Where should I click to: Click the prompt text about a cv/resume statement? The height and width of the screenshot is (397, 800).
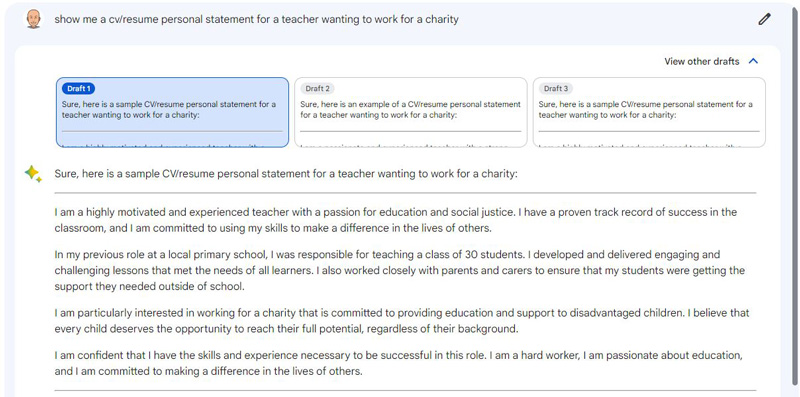(256, 19)
